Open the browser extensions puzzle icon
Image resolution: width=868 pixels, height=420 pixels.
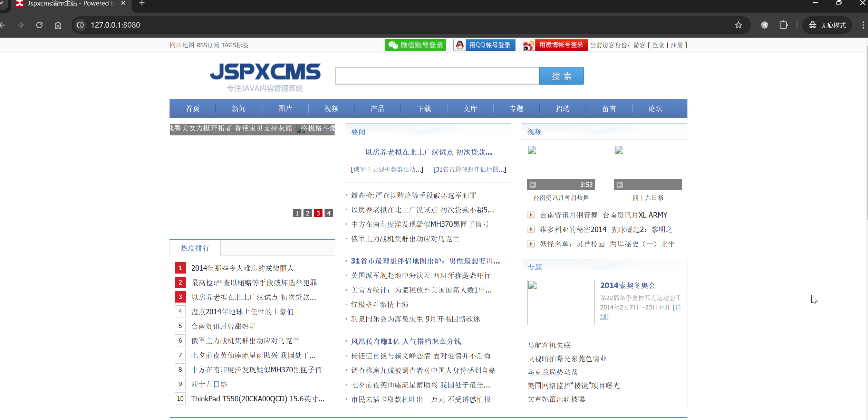(783, 25)
